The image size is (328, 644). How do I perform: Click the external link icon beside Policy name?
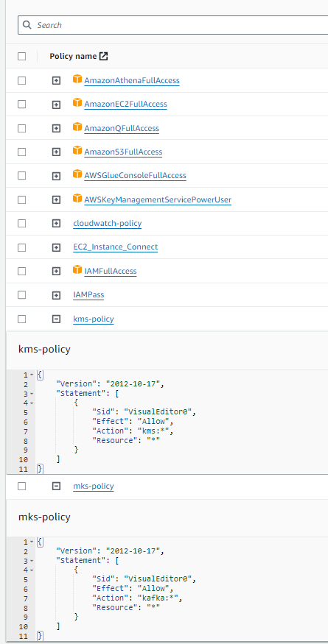(104, 57)
